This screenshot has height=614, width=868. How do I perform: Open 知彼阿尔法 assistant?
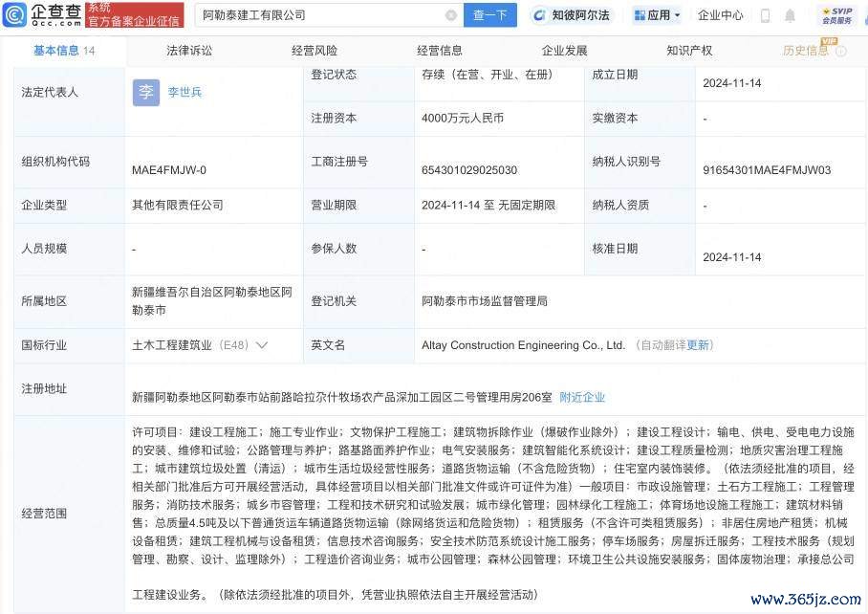[572, 15]
